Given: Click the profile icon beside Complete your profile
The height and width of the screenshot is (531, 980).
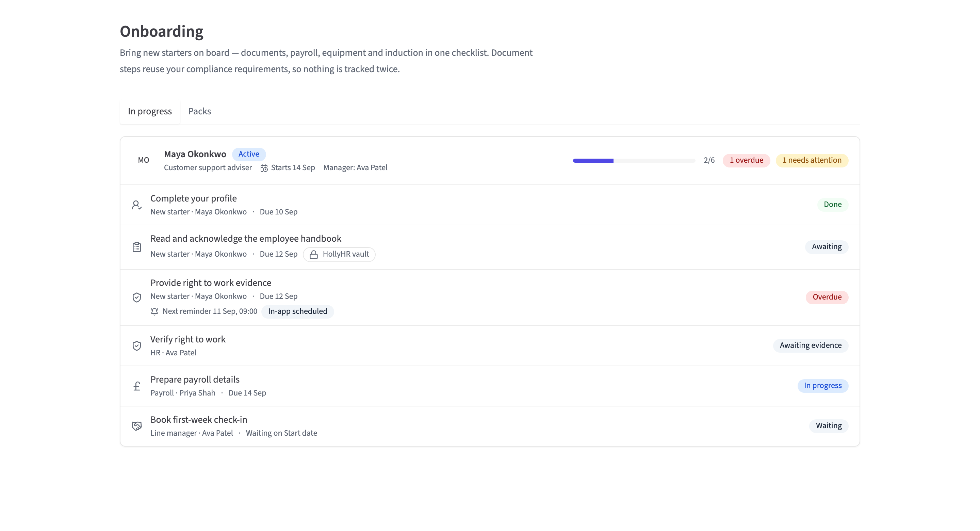Looking at the screenshot, I should tap(136, 205).
